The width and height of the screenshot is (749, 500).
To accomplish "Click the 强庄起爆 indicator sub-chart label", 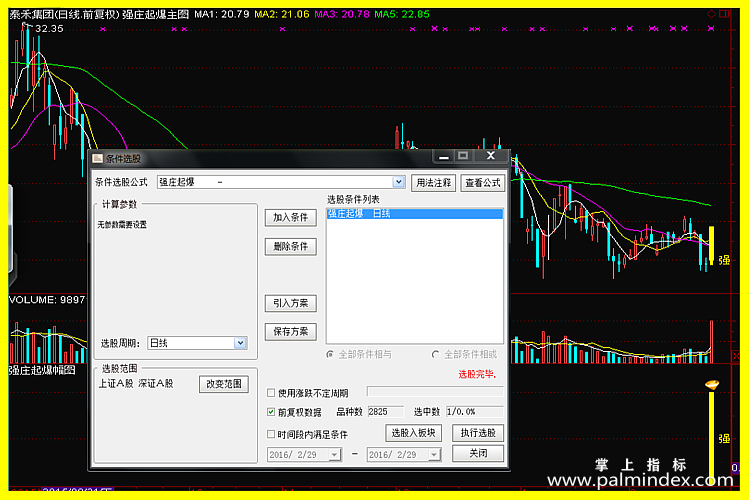I will [42, 370].
